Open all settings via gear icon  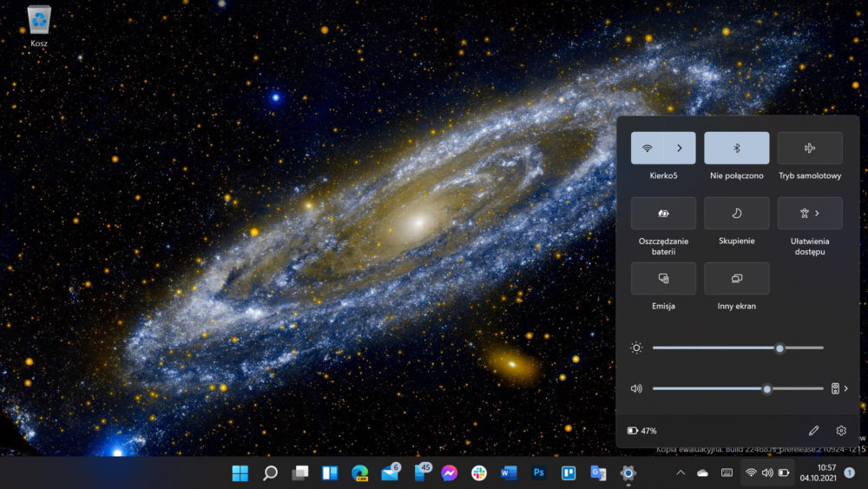[x=841, y=431]
